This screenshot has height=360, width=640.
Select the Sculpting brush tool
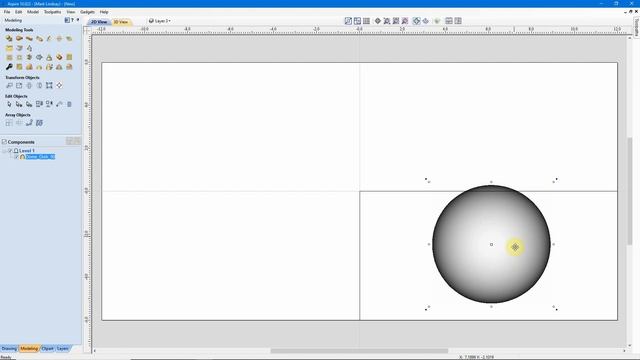pyautogui.click(x=49, y=39)
